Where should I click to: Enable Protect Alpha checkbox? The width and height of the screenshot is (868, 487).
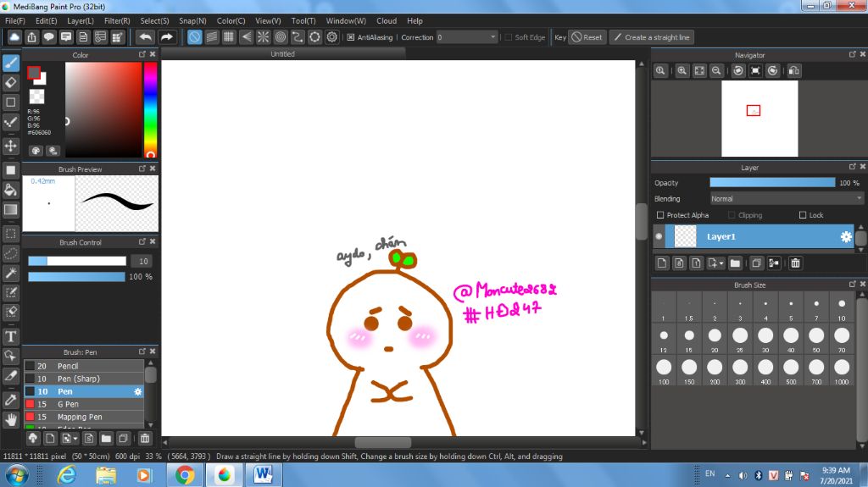click(659, 215)
